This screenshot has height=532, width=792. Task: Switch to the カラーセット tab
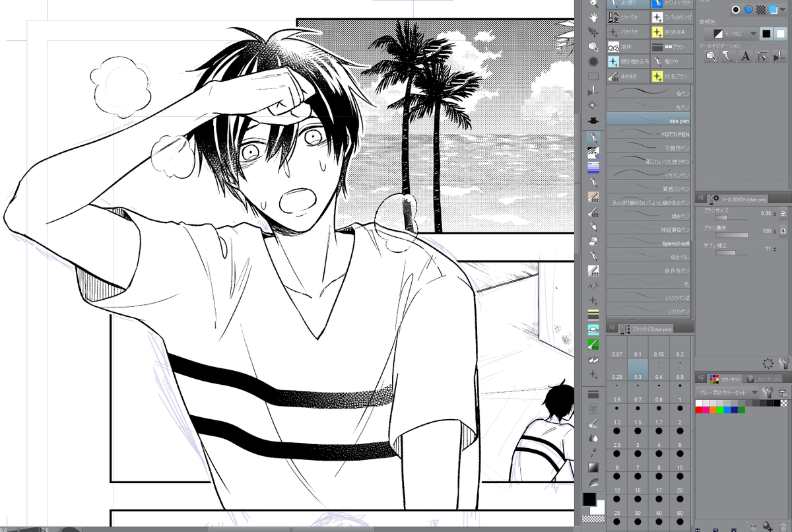coord(725,379)
